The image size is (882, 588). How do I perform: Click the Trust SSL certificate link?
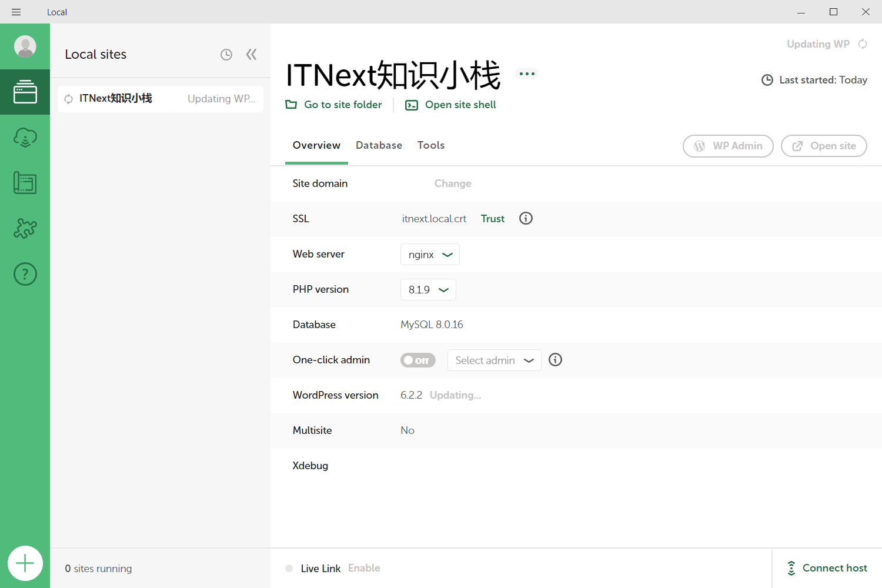(492, 219)
